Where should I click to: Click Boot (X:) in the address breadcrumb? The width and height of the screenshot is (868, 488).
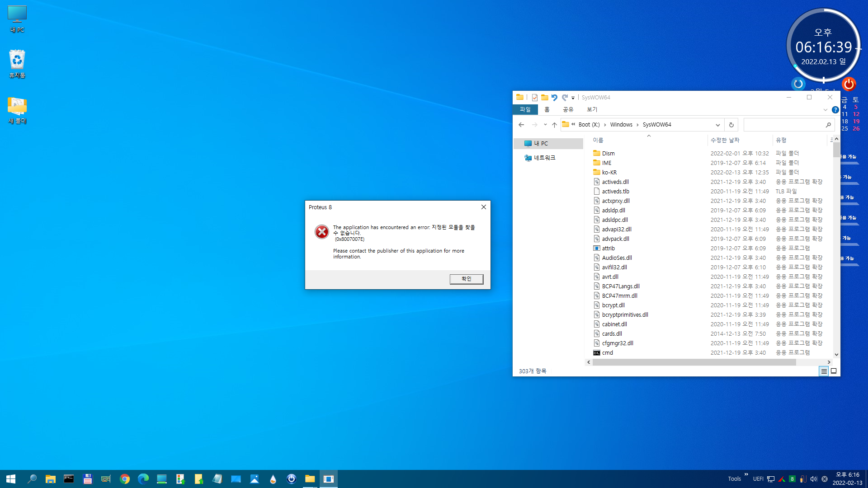point(589,125)
